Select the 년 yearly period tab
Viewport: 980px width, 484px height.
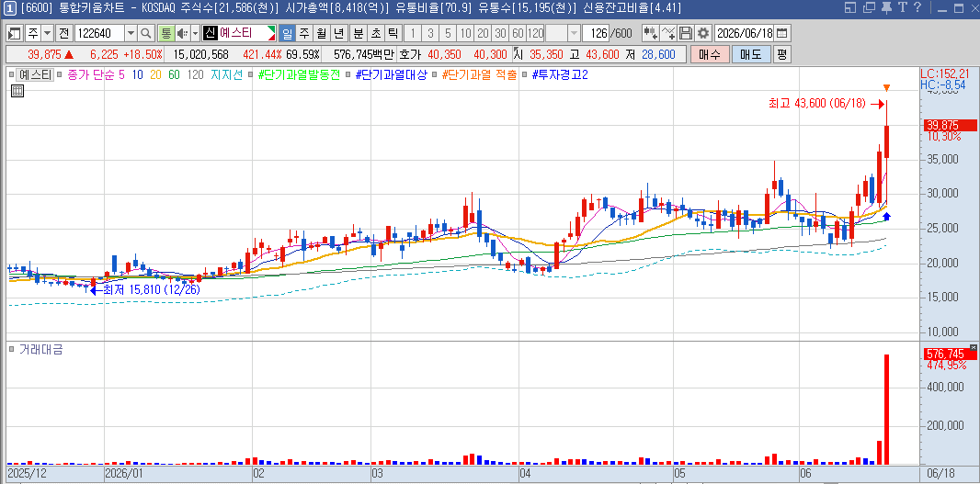338,33
